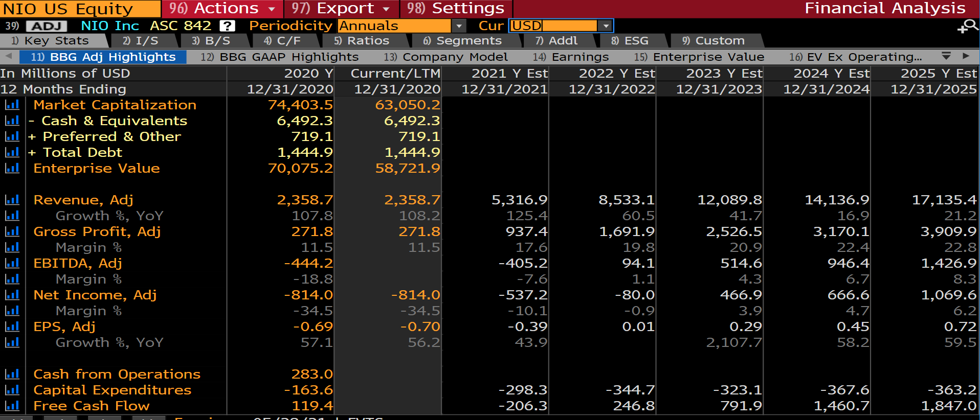This screenshot has width=980, height=420.
Task: Click chart icon for Cash from Operations
Action: (12, 374)
